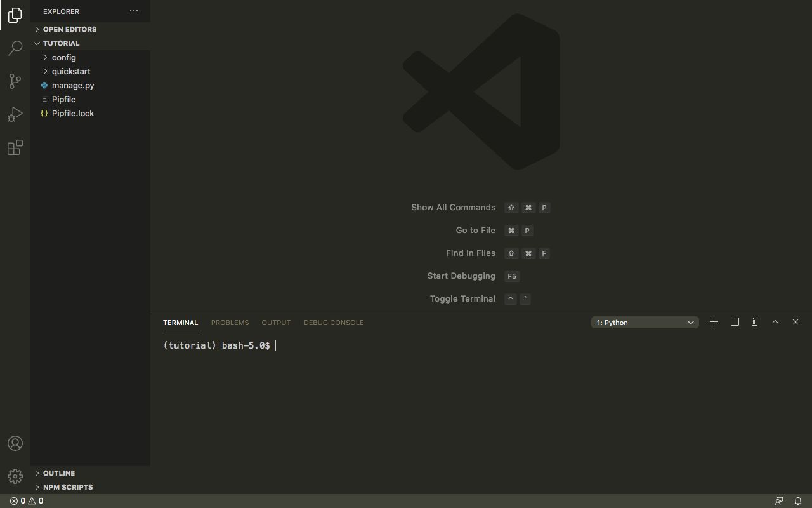The height and width of the screenshot is (508, 812).
Task: Click the 'Find in Files' hint text
Action: pyautogui.click(x=471, y=253)
